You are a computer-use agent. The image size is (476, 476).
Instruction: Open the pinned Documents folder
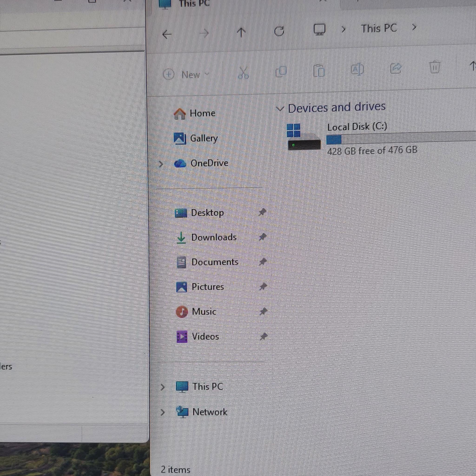point(208,262)
